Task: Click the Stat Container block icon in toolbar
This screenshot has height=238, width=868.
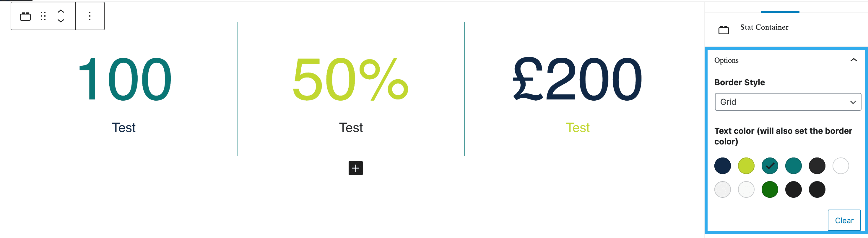Action: pyautogui.click(x=25, y=16)
